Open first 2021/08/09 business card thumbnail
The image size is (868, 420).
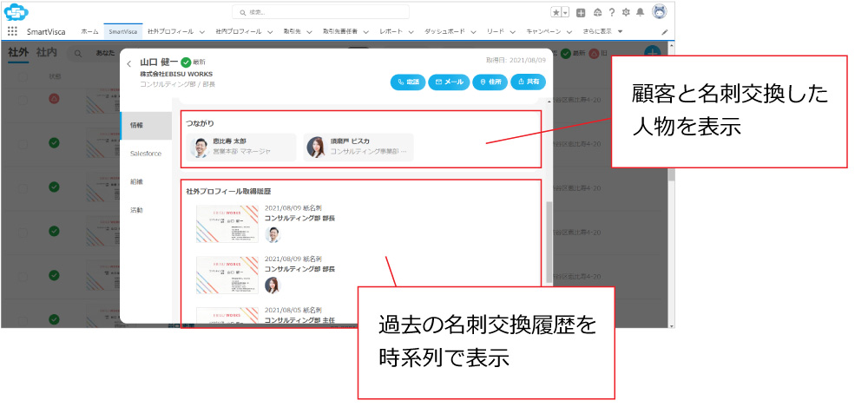(x=227, y=224)
